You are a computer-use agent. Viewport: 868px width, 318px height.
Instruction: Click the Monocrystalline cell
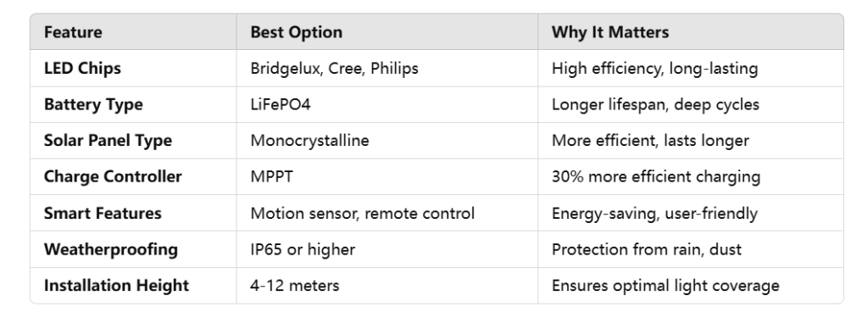(x=310, y=141)
